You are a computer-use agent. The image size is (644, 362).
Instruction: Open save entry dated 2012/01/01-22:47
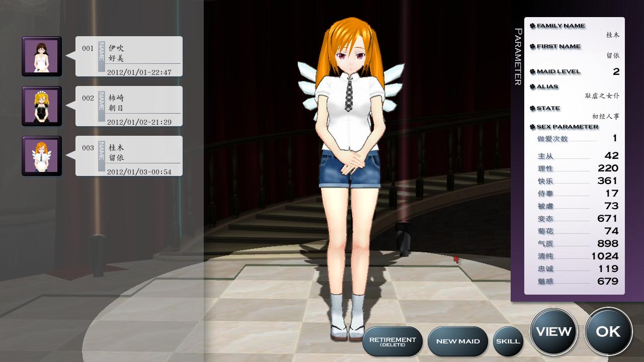[129, 56]
